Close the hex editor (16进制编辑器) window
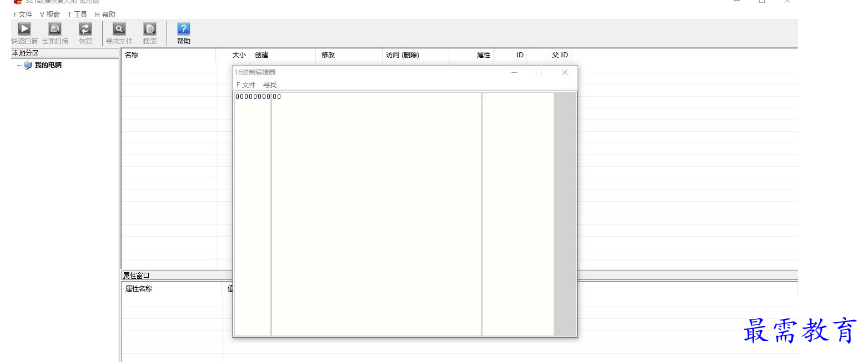The width and height of the screenshot is (865, 362). pos(564,72)
